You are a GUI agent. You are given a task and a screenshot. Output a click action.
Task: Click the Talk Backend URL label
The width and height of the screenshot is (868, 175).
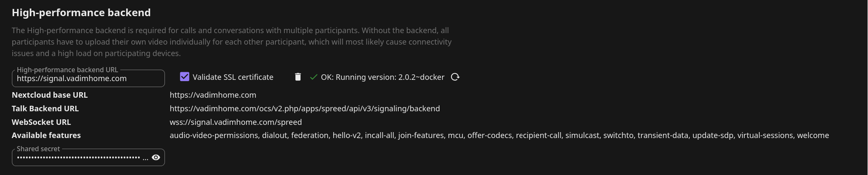[x=45, y=109]
